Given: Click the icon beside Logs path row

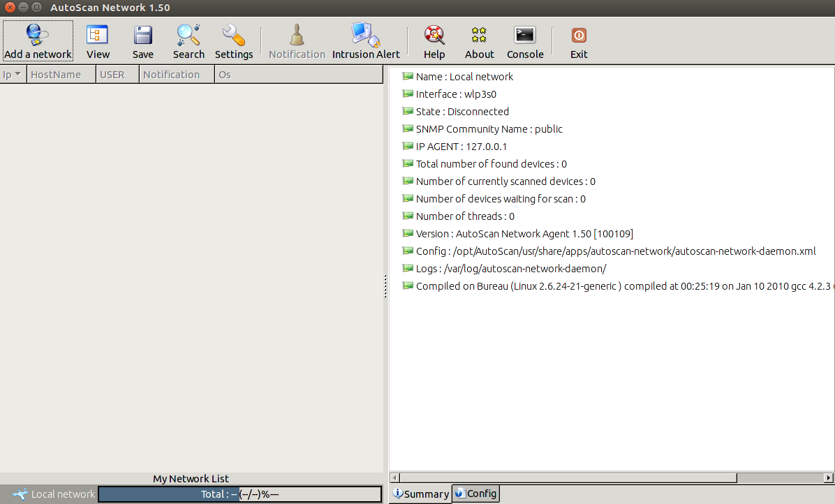Looking at the screenshot, I should pos(408,268).
